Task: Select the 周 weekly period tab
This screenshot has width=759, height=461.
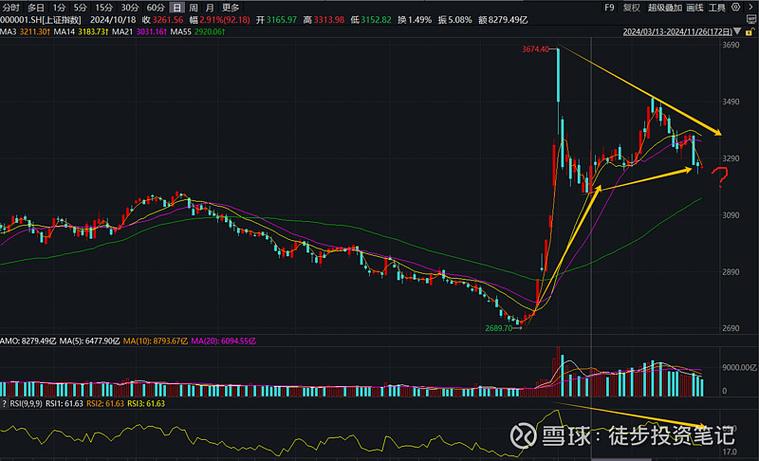Action: 192,7
